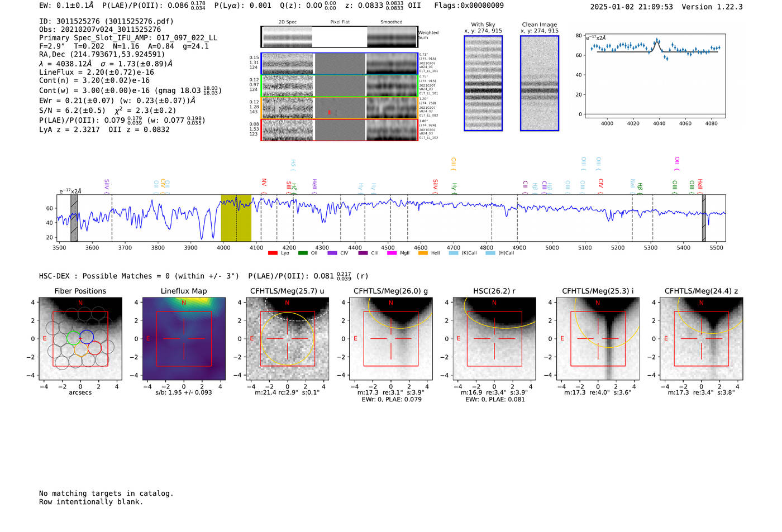Click the LyA z = 2.3217 text

[x=69, y=130]
